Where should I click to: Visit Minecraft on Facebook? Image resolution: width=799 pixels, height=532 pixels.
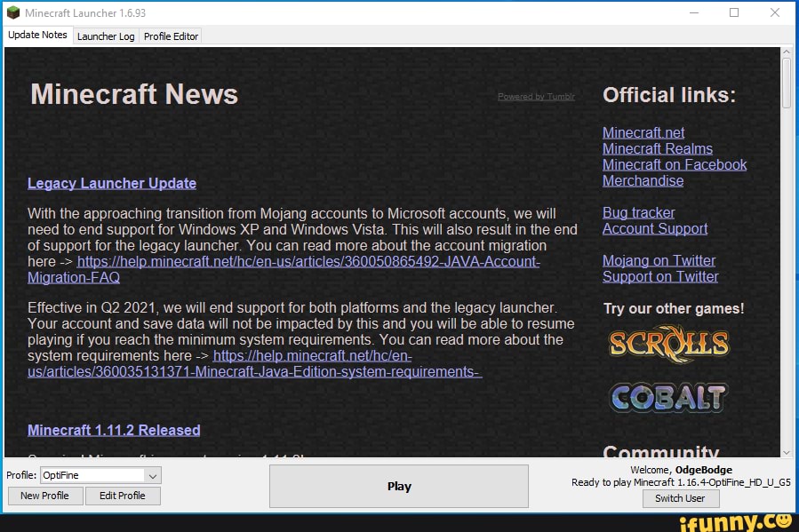pos(675,164)
